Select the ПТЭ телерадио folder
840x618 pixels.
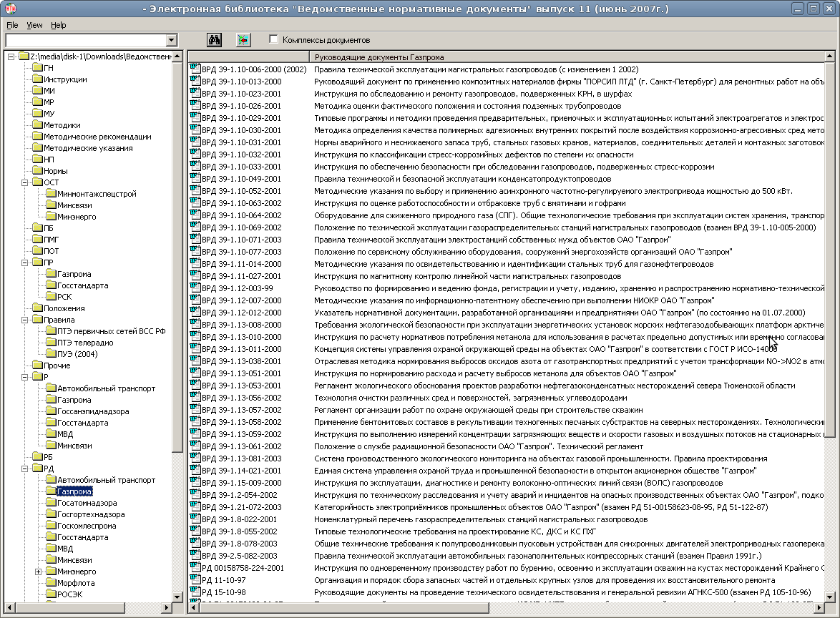click(85, 342)
